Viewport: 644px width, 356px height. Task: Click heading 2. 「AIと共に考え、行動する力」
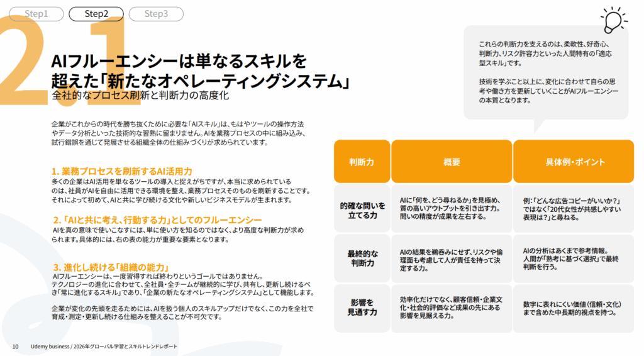tap(157, 220)
